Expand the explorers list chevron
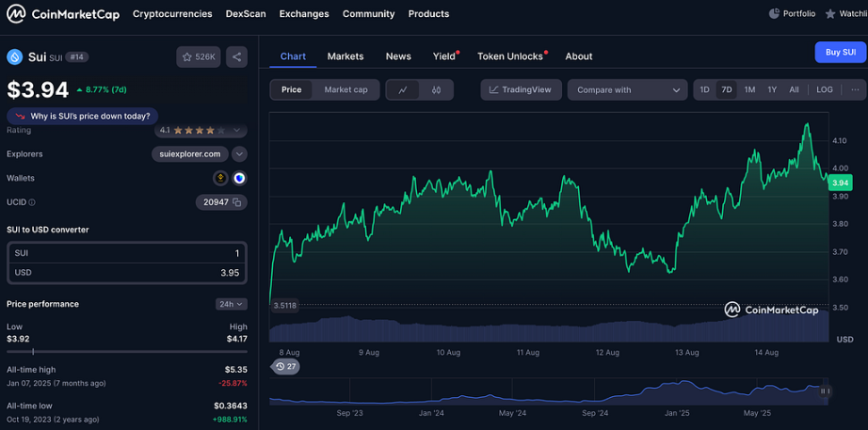Screen dimensions: 868x430 point(239,154)
